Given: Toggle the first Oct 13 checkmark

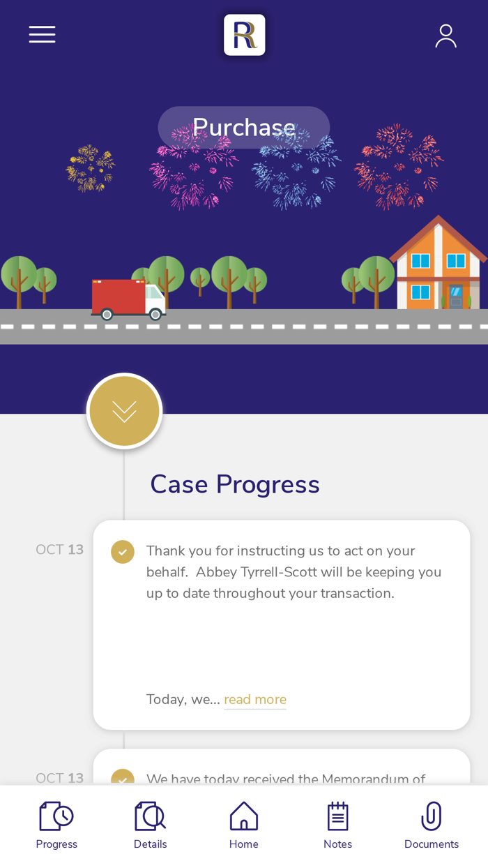Looking at the screenshot, I should click(123, 551).
